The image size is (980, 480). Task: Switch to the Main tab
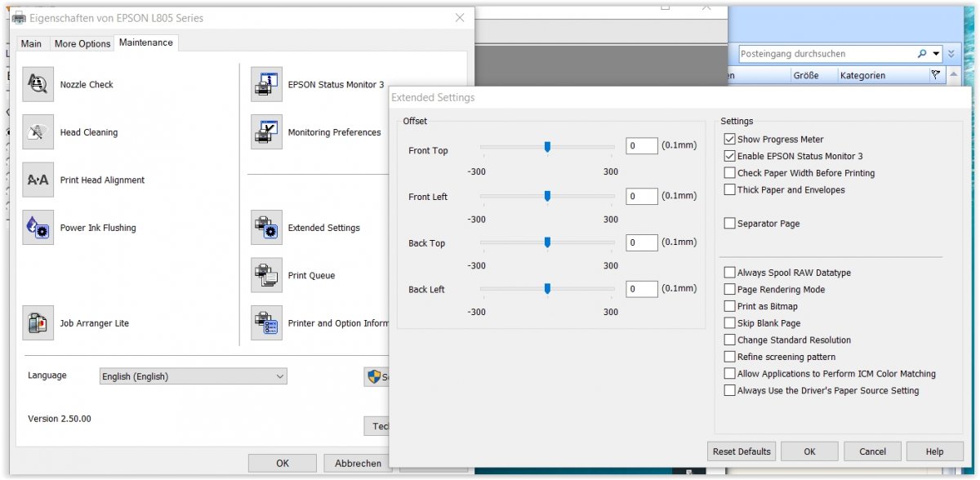31,43
